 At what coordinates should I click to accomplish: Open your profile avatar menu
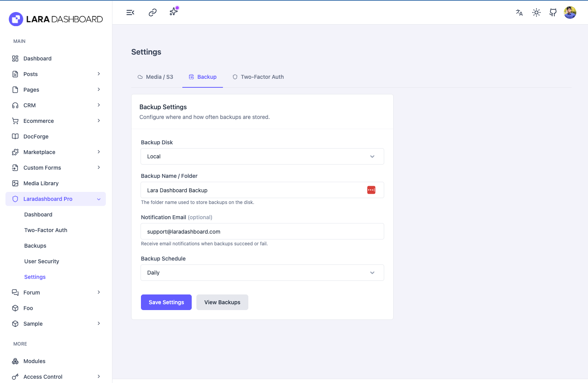[570, 12]
